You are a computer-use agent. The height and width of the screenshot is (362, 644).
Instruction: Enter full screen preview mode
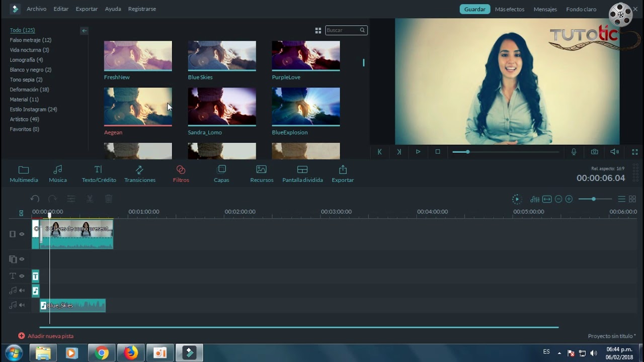[x=634, y=152]
